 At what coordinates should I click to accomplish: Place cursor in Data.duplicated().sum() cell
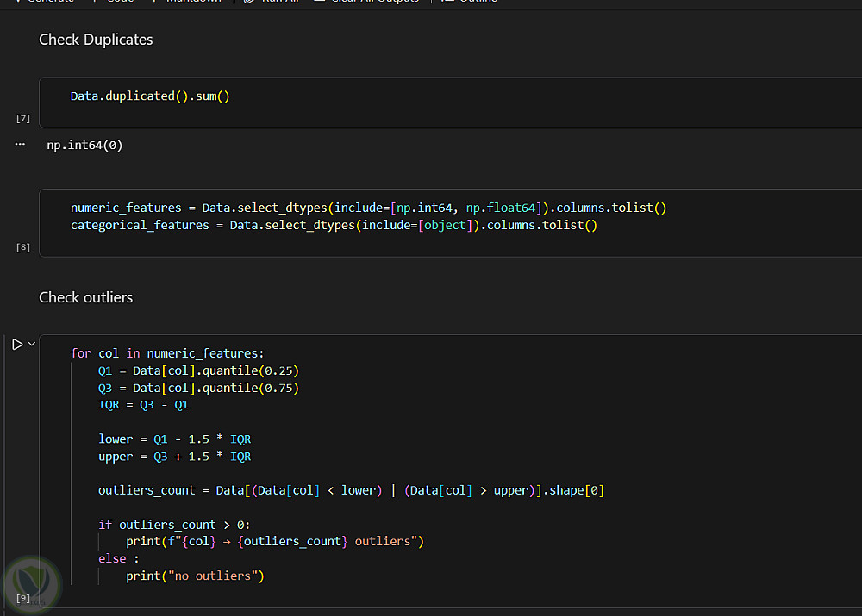pyautogui.click(x=150, y=96)
